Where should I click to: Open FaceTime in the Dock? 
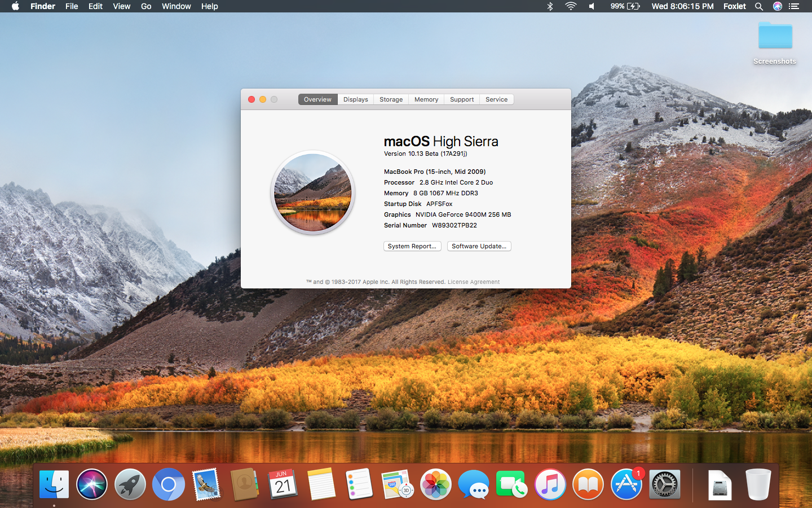511,484
